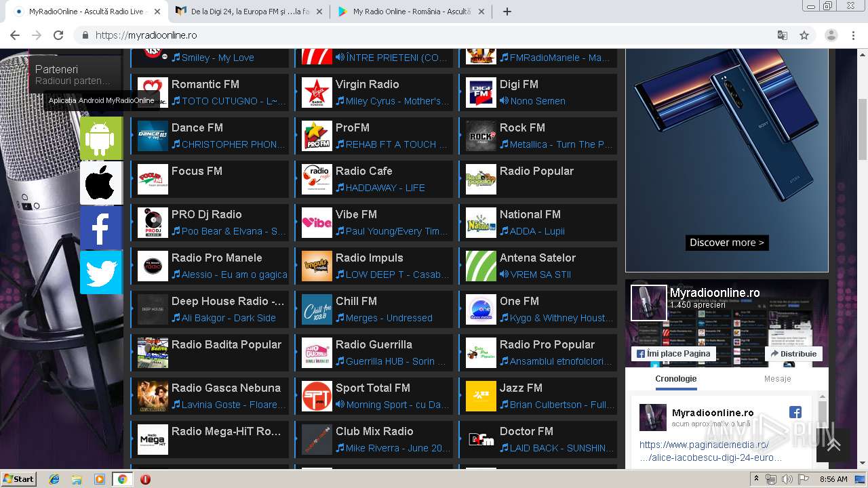This screenshot has height=488, width=868.
Task: Click the Radio Cafe station logo
Action: click(x=317, y=179)
